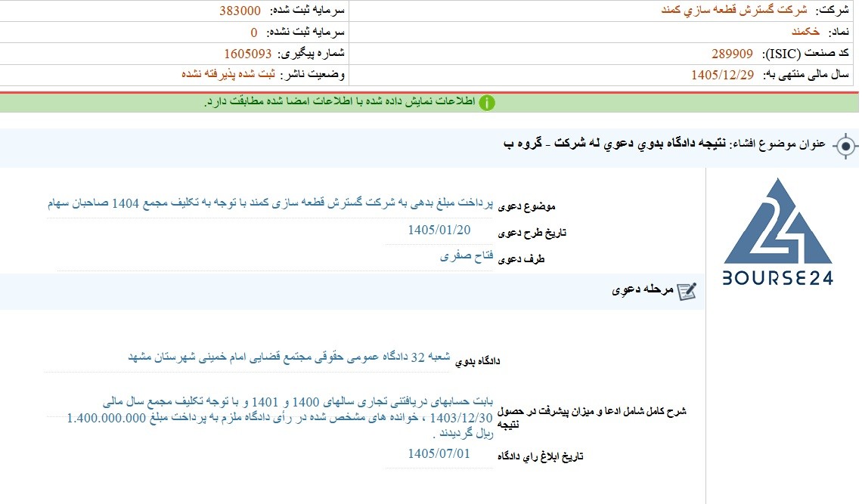Image resolution: width=862 pixels, height=504 pixels.
Task: Click the label سرمایه ثبت شده
Action: pos(307,11)
